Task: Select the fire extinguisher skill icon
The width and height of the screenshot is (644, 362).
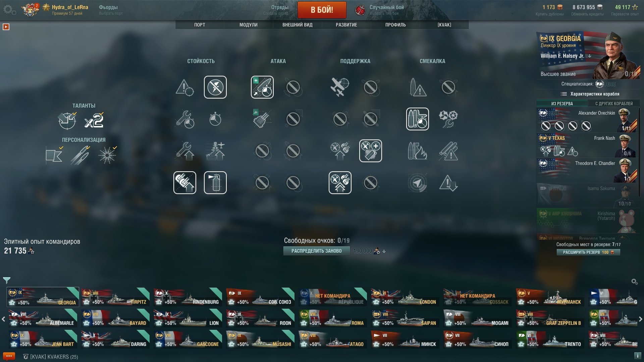Action: (215, 183)
